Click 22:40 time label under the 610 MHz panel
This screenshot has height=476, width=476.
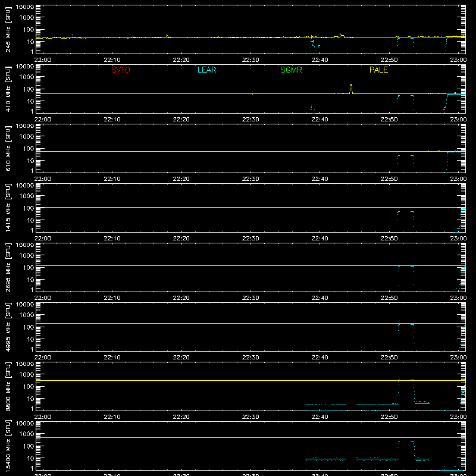pyautogui.click(x=320, y=179)
